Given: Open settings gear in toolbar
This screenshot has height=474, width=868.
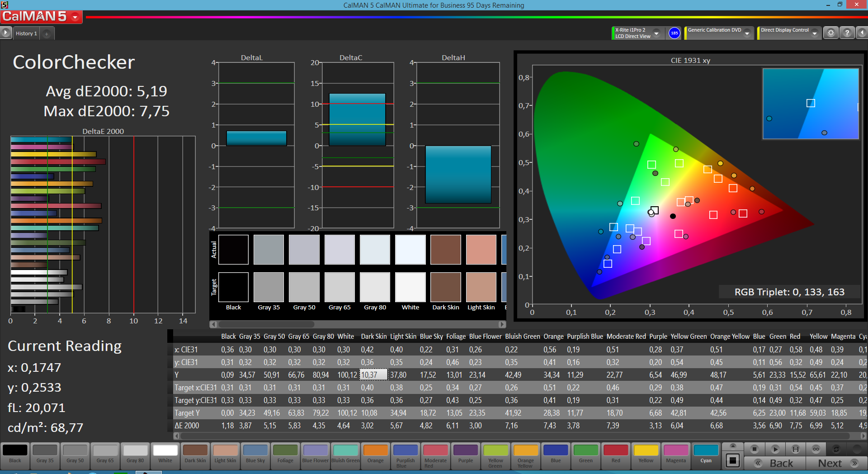Looking at the screenshot, I should pos(830,33).
